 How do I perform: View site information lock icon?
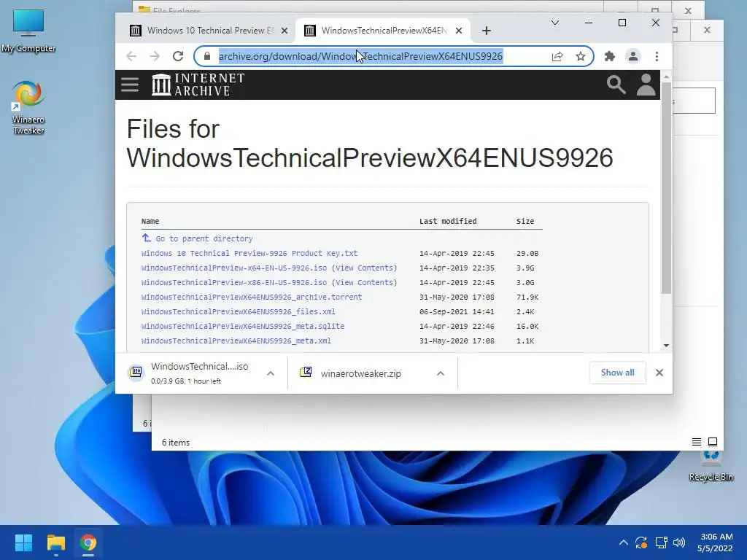click(x=206, y=56)
